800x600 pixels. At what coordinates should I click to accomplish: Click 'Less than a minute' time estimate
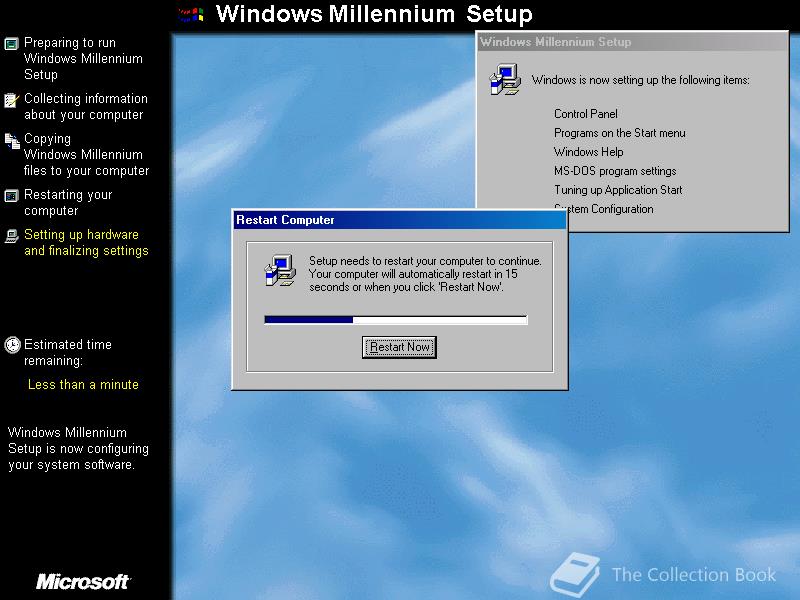point(83,384)
